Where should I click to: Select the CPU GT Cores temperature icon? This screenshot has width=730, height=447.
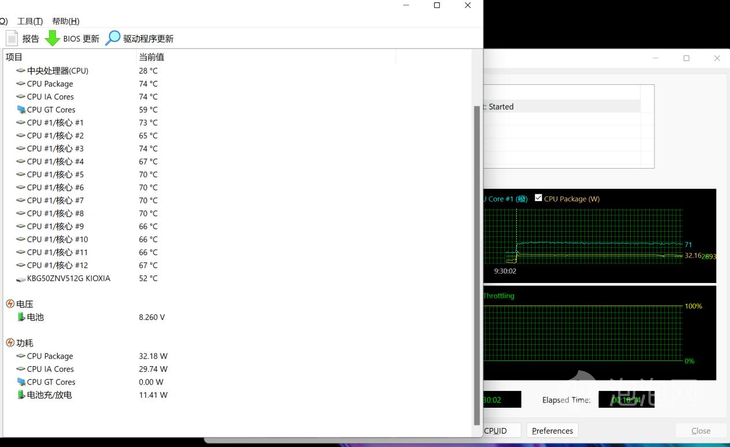[21, 110]
